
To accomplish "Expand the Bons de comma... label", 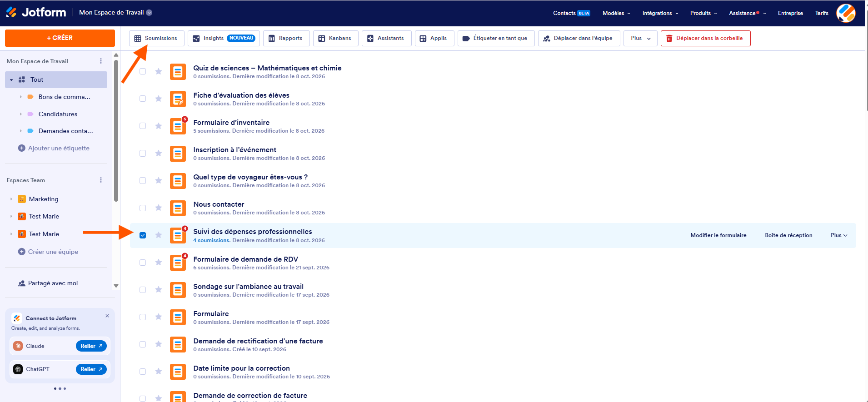I will (x=21, y=97).
